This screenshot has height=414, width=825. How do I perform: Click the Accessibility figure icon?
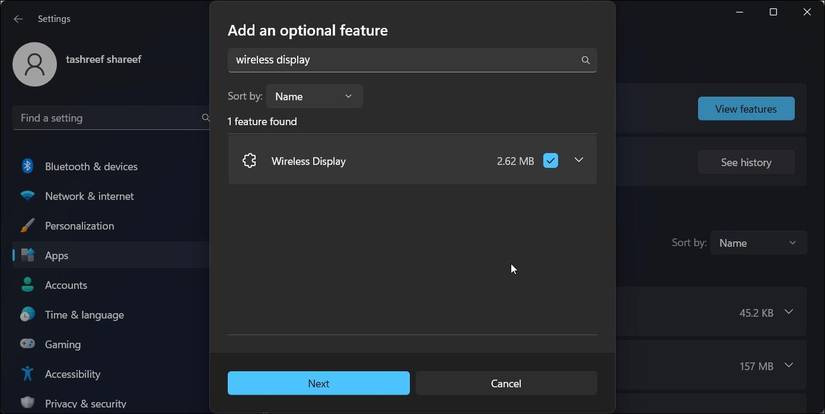pos(28,374)
